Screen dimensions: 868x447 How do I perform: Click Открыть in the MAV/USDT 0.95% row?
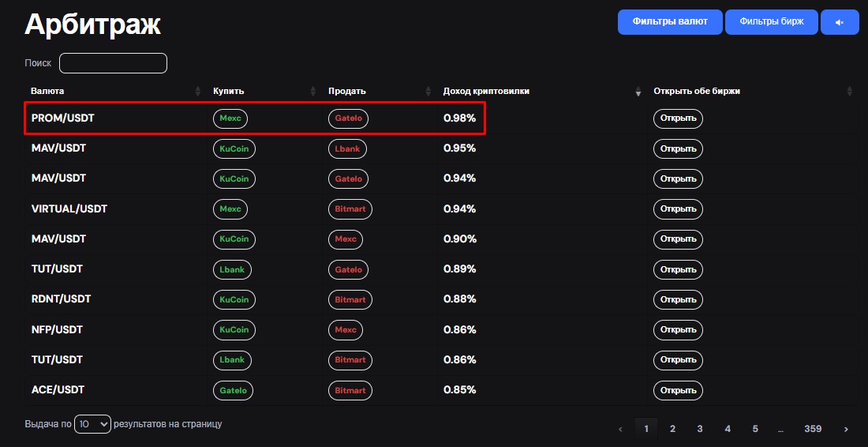(x=678, y=148)
